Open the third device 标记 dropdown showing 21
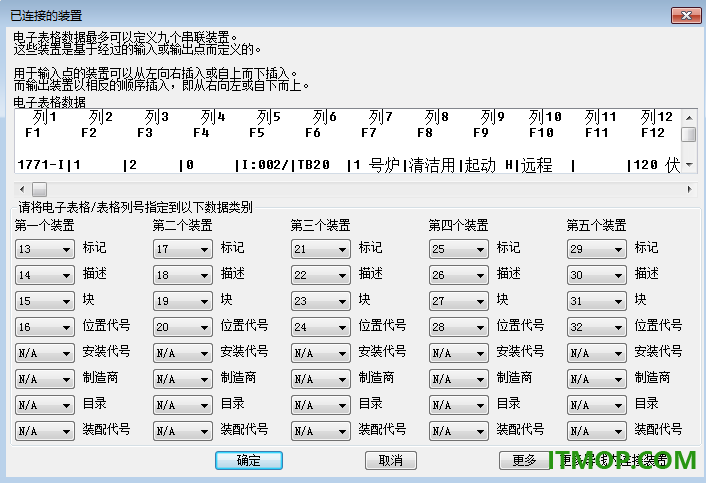The width and height of the screenshot is (706, 483). point(321,249)
